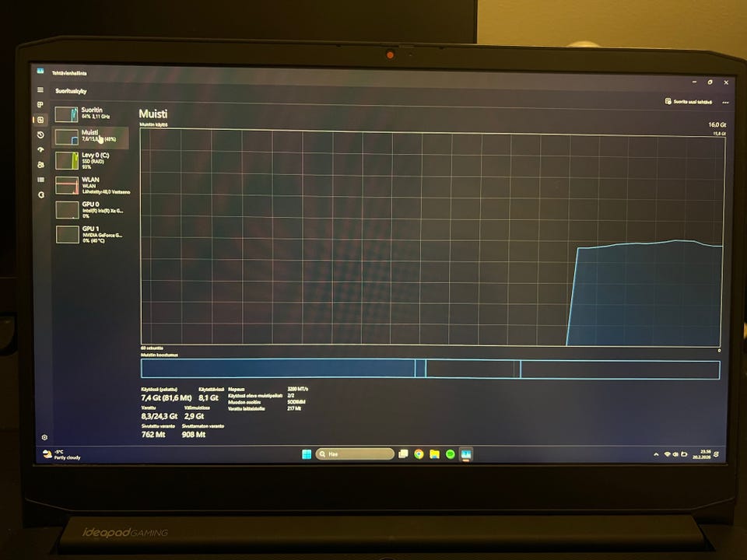Click the '8,1 Gt' available value
747x560 pixels.
(209, 397)
